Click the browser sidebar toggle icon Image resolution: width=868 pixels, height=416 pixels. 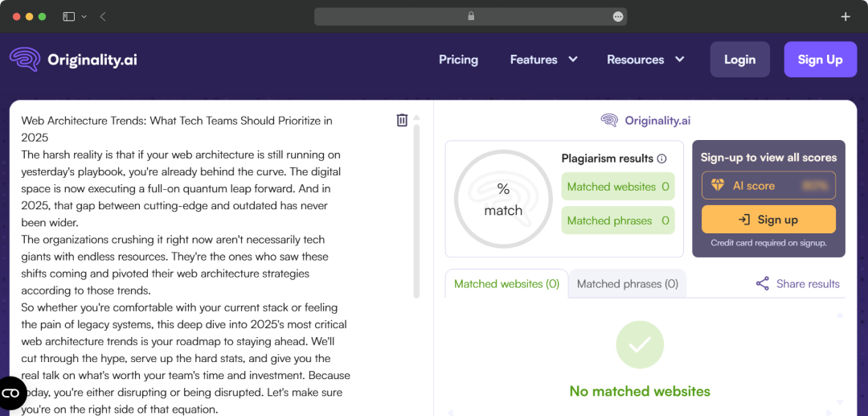[68, 17]
